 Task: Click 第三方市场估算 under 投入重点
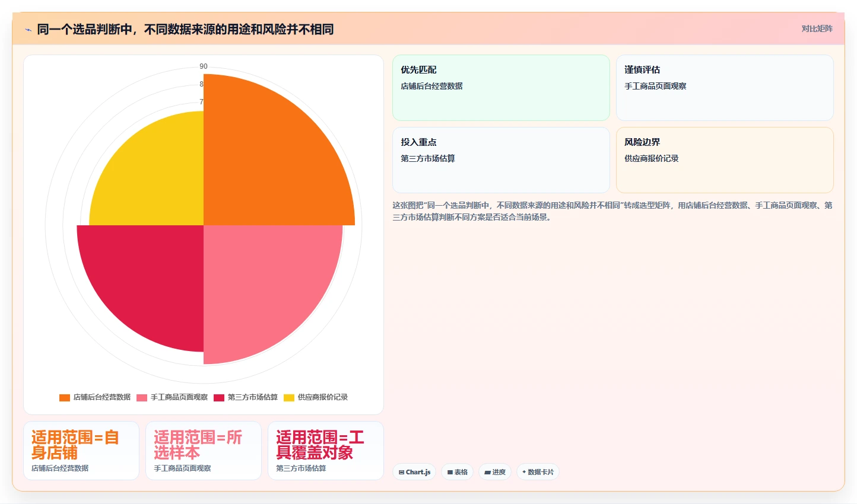coord(428,158)
